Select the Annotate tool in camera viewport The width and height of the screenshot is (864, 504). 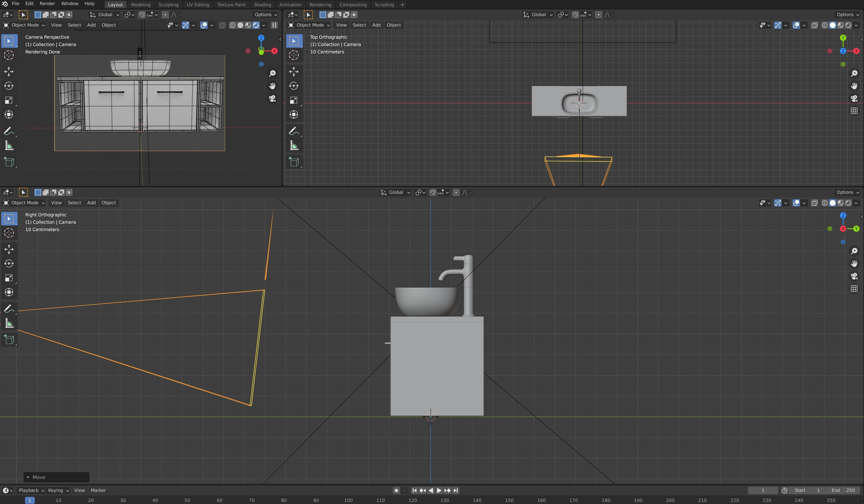tap(9, 131)
